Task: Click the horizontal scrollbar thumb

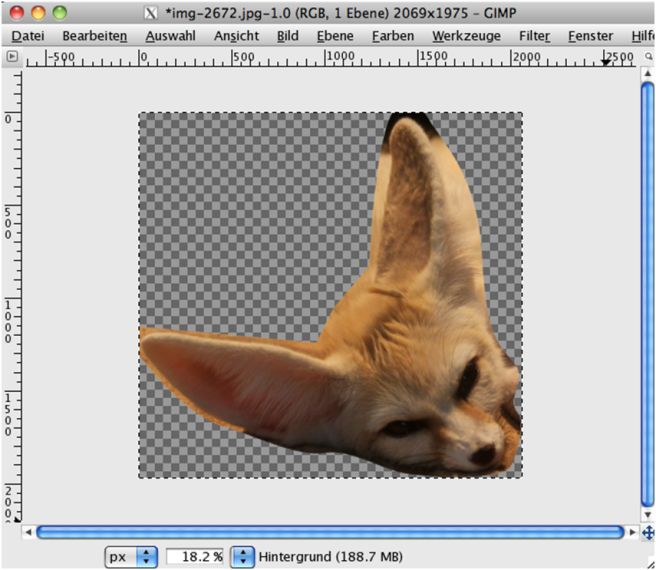Action: [328, 532]
